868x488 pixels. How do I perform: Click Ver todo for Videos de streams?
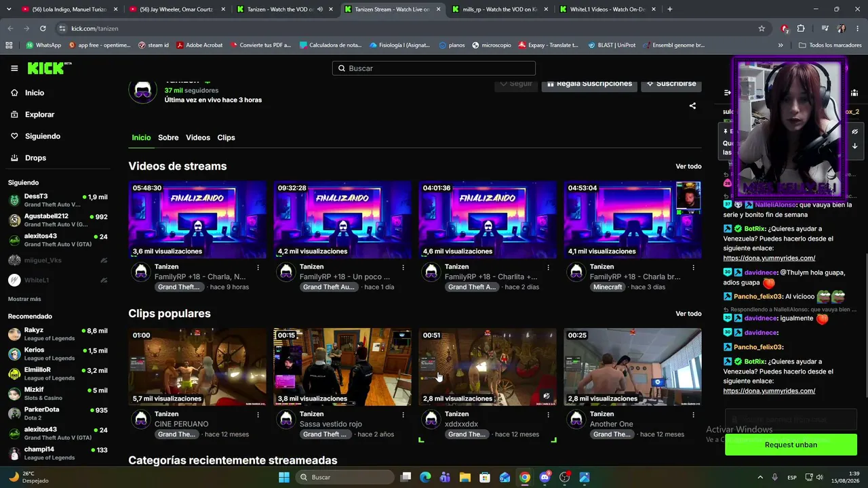click(688, 167)
